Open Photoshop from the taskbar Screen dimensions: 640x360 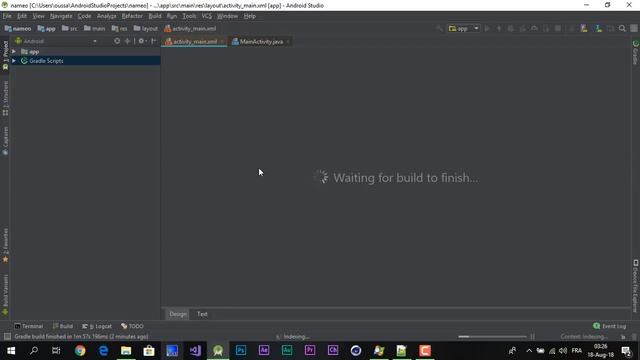click(241, 351)
